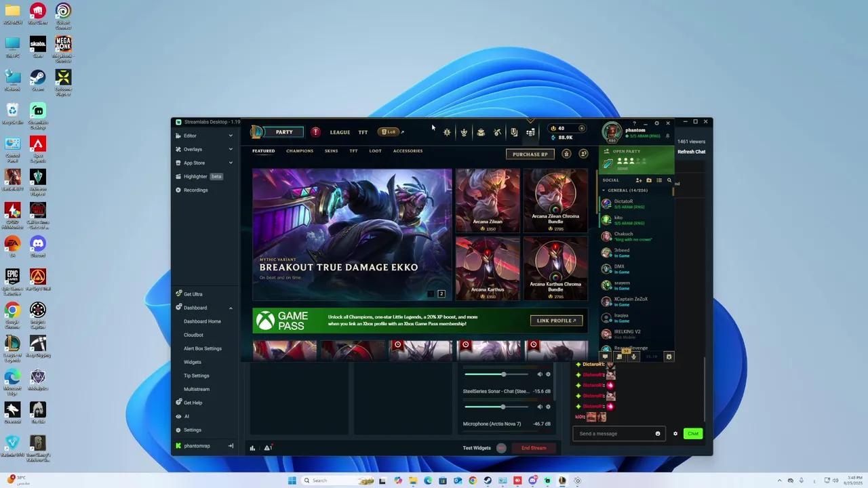
Task: Open the Arcana Zilean skin thumbnail
Action: 488,201
